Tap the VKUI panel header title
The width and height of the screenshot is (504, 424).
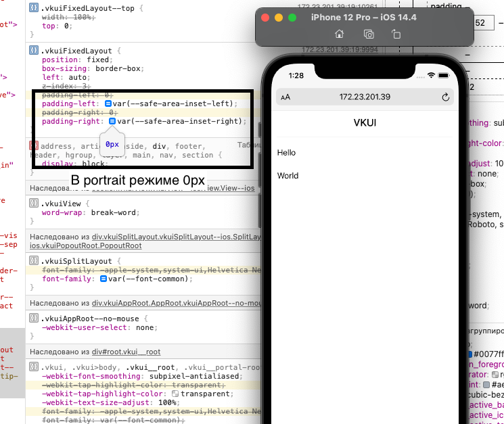tap(365, 122)
